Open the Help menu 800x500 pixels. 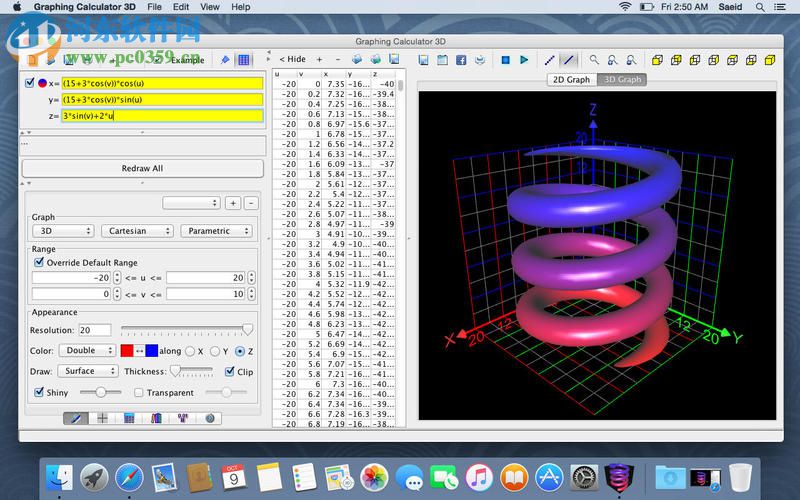pos(240,7)
